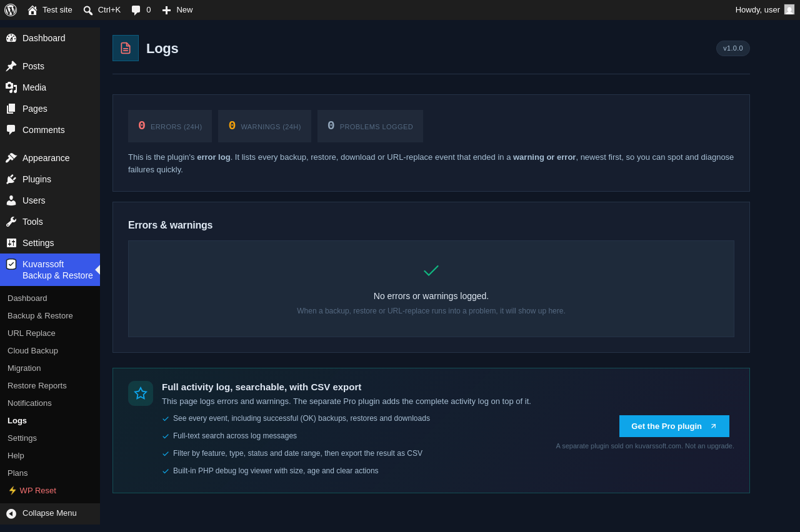This screenshot has width=800, height=532.
Task: Open Kuvarssoft Backup & Restore menu
Action: point(50,270)
